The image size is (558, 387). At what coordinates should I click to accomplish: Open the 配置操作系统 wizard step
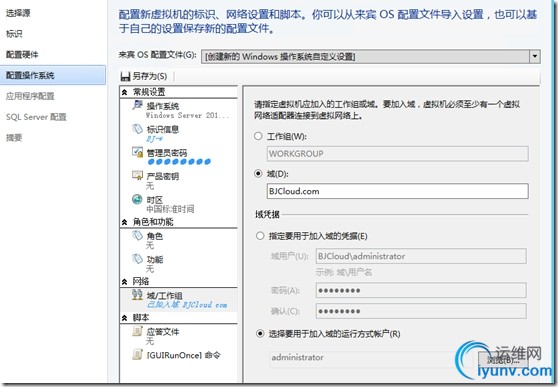point(53,75)
